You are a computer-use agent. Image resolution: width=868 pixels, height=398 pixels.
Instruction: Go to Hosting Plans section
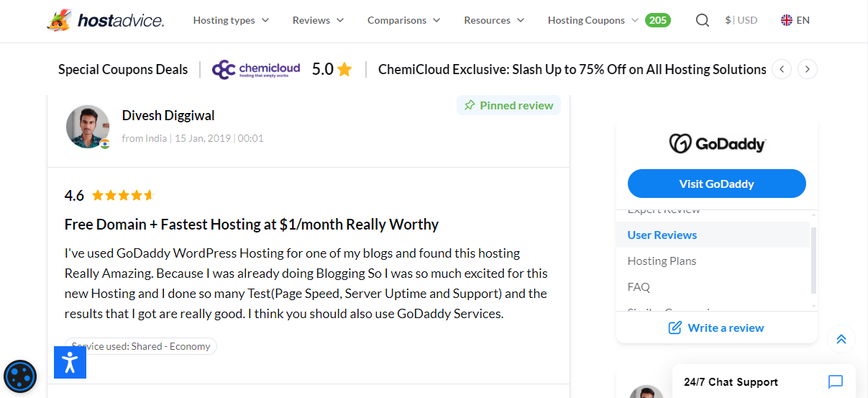point(662,261)
